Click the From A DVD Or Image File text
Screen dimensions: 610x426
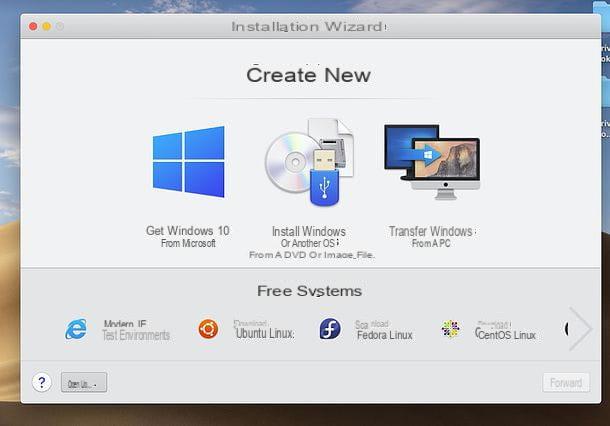[x=312, y=255]
